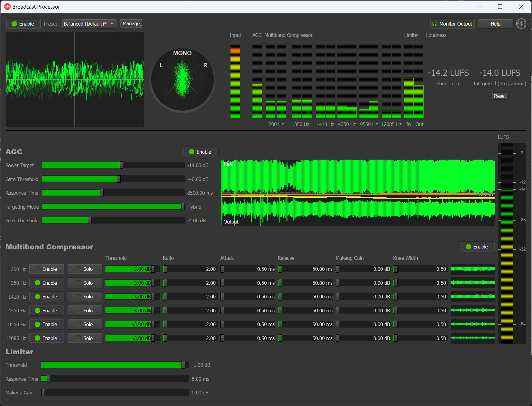
Task: Click the Limiter Response Time slider
Action: pyautogui.click(x=115, y=379)
